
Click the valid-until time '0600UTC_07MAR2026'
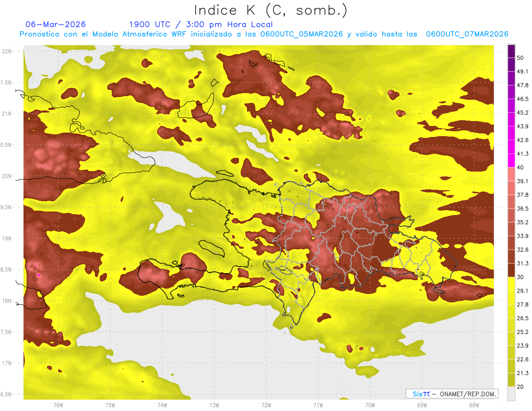coord(467,34)
